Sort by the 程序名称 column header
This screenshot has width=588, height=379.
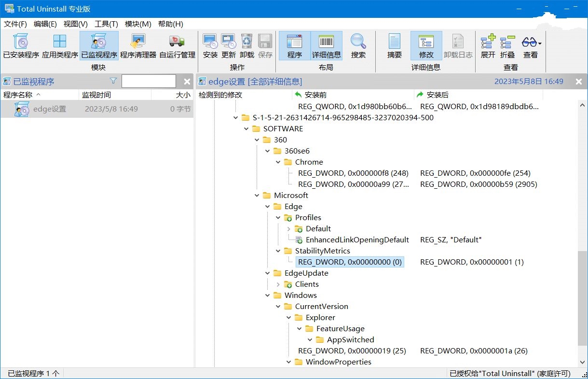(x=40, y=95)
